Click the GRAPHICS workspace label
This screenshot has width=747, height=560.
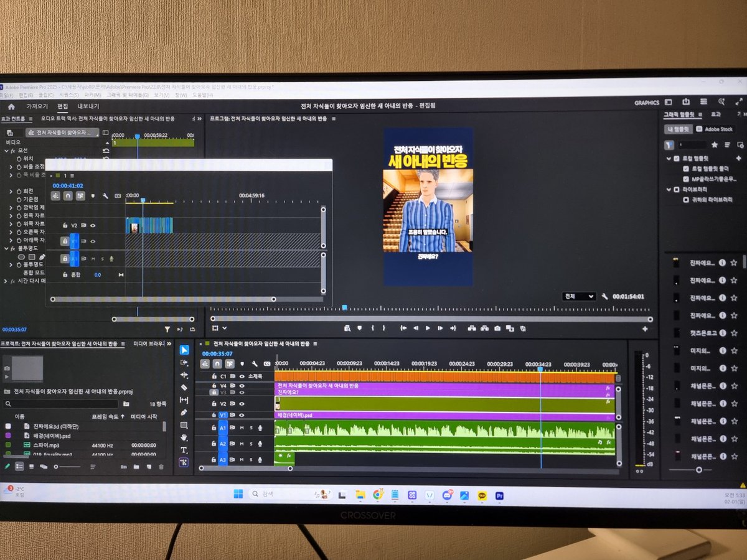pos(647,103)
